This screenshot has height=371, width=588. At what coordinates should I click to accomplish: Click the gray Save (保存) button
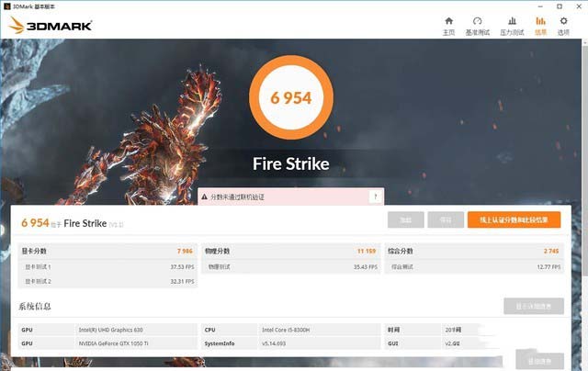tap(446, 219)
